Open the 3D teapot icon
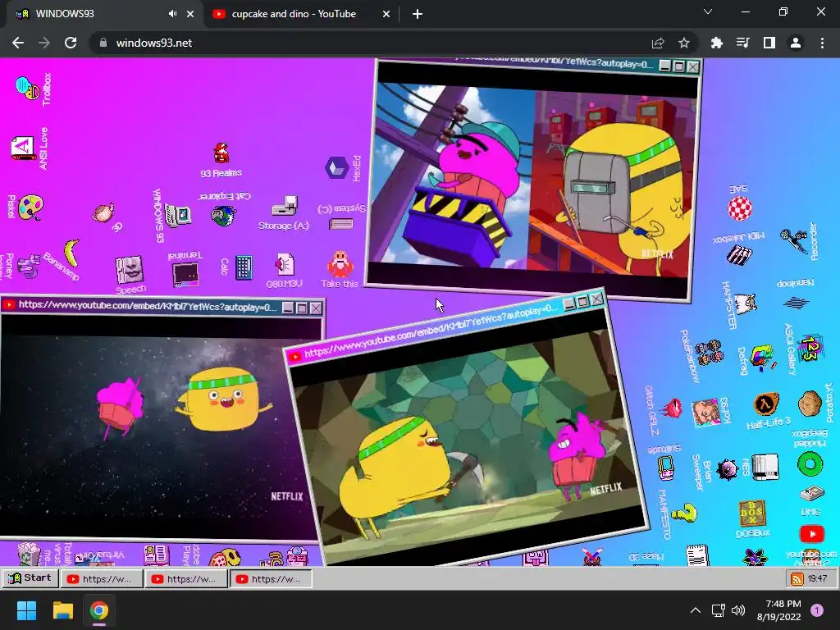840x630 pixels. click(x=103, y=212)
